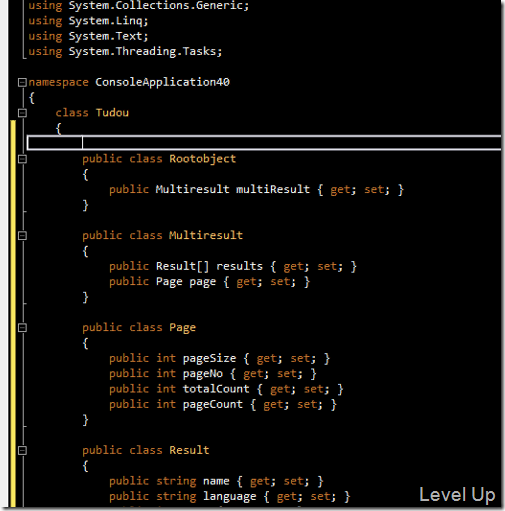Click the 'string' keyword before language
Screen dimensions: 505x511
point(176,497)
